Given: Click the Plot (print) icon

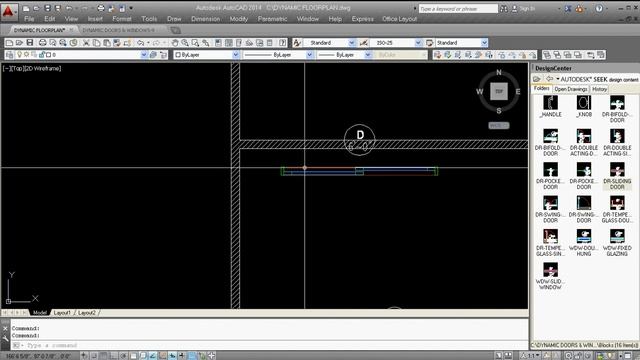Looking at the screenshot, I should click(42, 42).
